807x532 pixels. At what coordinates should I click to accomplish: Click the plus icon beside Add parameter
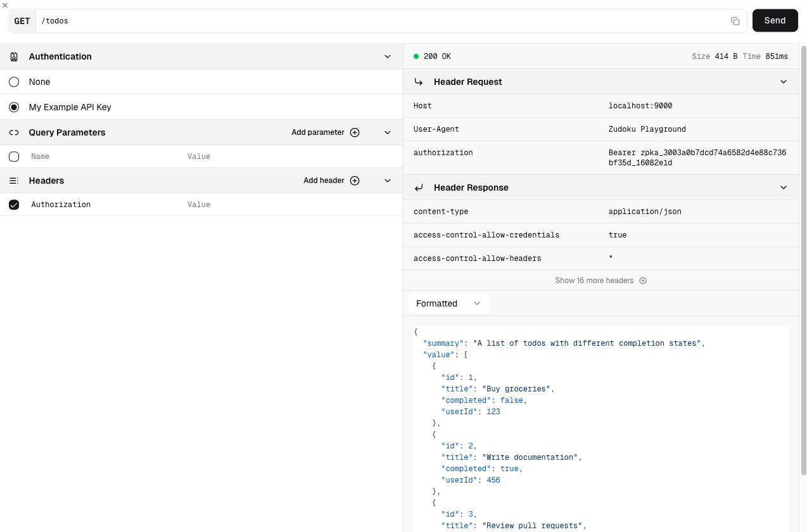(355, 132)
